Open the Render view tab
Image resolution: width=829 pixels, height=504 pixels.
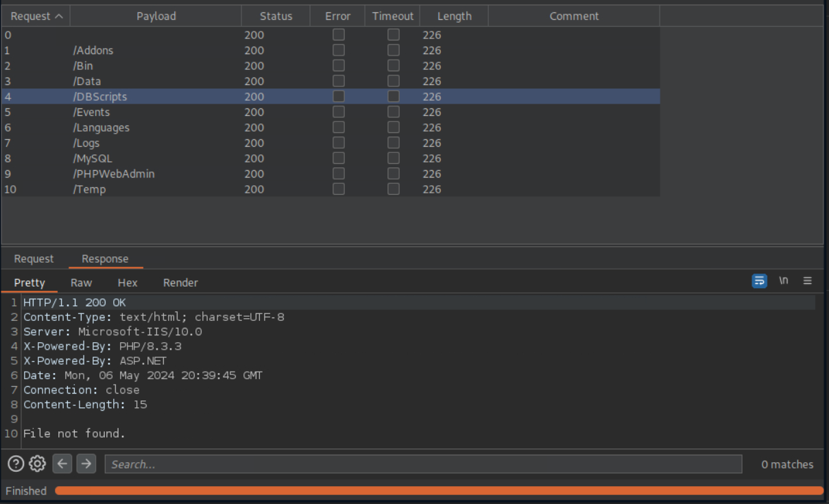(x=180, y=283)
